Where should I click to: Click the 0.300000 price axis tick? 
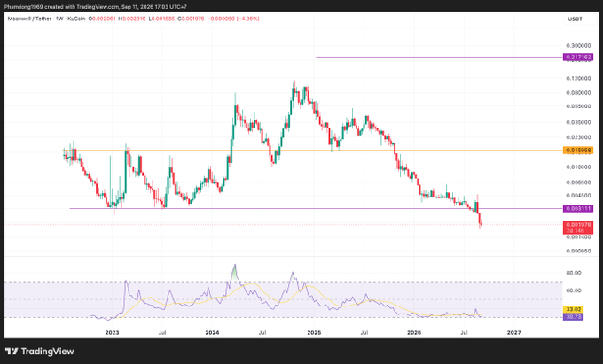[x=578, y=46]
